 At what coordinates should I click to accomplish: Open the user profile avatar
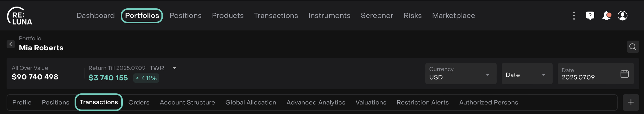[623, 16]
